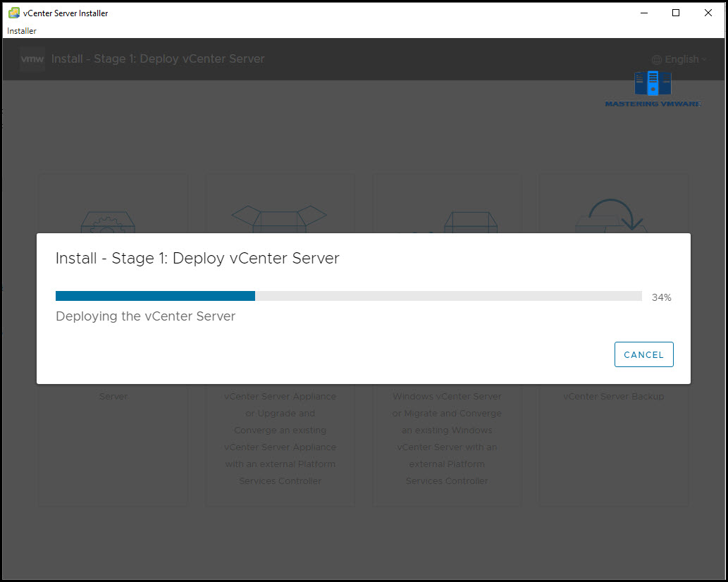Click the globe language icon
This screenshot has height=582, width=728.
[657, 59]
